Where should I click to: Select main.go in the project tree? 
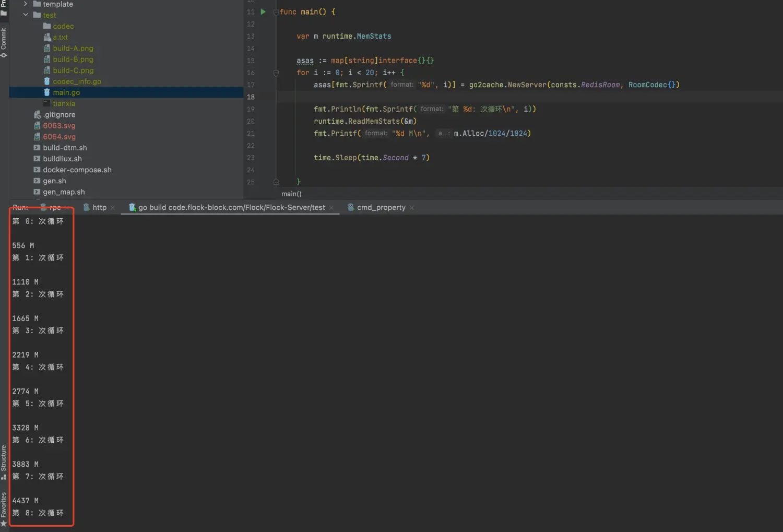(x=66, y=92)
